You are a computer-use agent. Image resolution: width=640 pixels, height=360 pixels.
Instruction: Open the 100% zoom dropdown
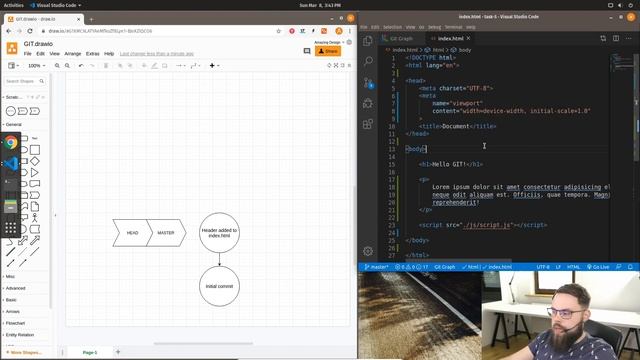click(x=36, y=66)
